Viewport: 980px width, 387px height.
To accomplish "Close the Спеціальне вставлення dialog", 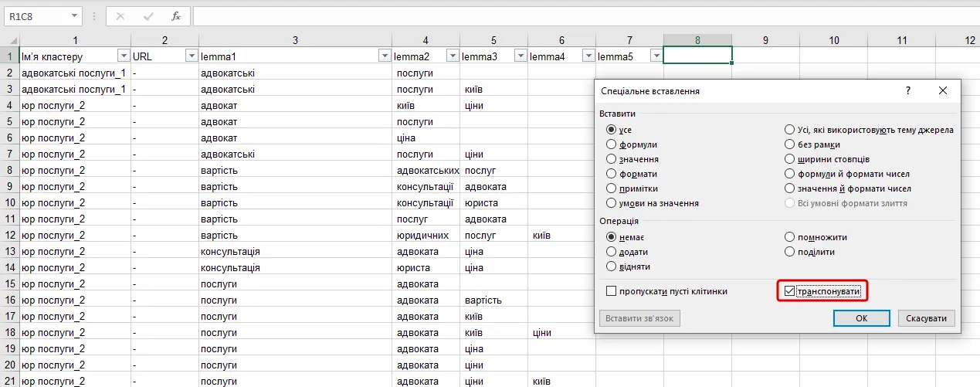I will pyautogui.click(x=942, y=90).
